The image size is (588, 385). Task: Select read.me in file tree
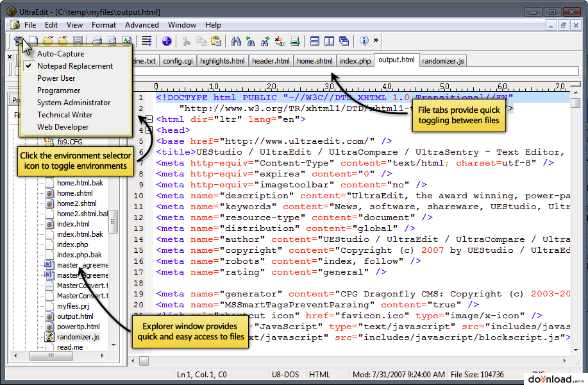click(70, 347)
